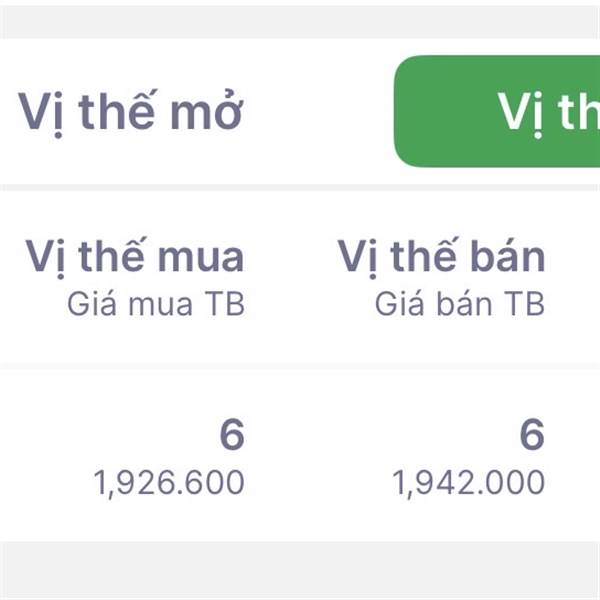Click the Vị thế bán column header
This screenshot has height=600, width=600.
coord(441,257)
